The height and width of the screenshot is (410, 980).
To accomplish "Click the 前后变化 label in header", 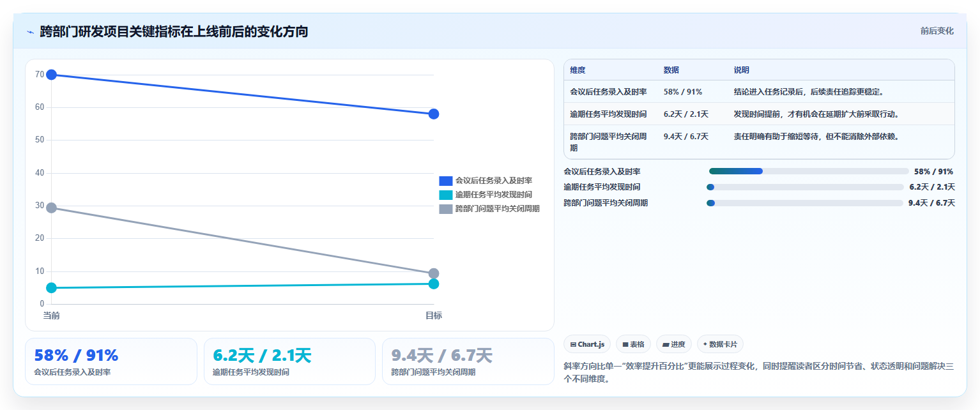I will 937,31.
